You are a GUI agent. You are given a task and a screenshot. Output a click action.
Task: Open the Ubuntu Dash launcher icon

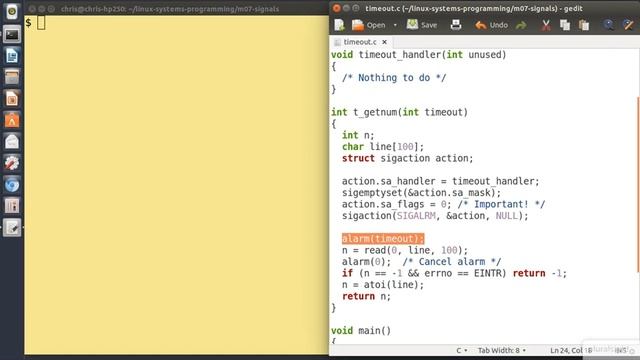pyautogui.click(x=12, y=12)
